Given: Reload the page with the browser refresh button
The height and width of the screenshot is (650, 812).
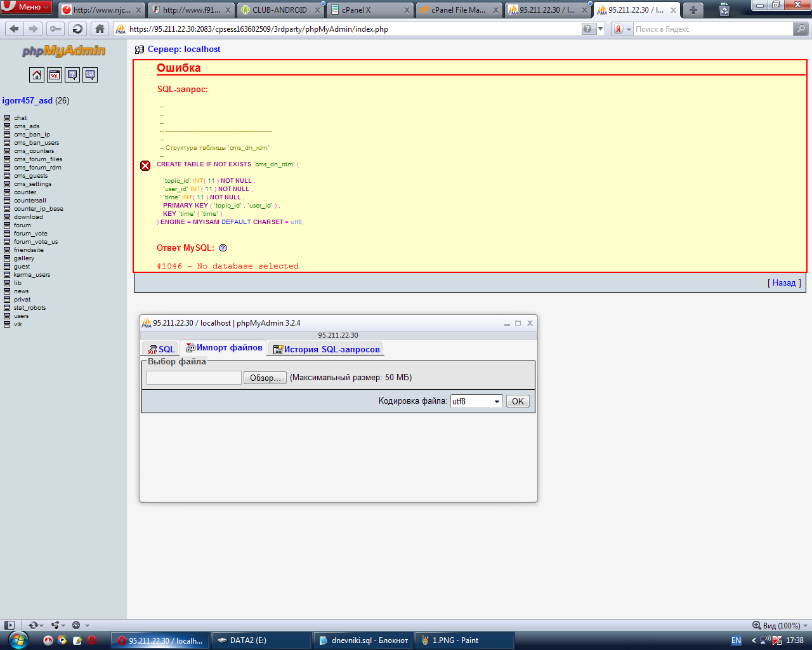Looking at the screenshot, I should [77, 29].
